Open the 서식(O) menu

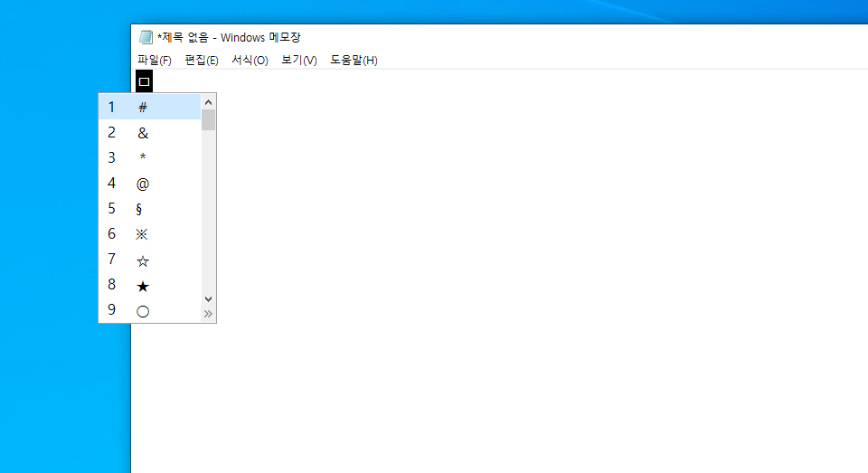pos(250,60)
